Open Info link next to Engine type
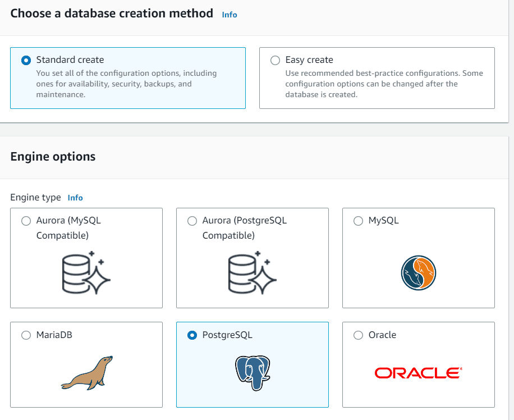This screenshot has height=420, width=514. click(x=75, y=198)
